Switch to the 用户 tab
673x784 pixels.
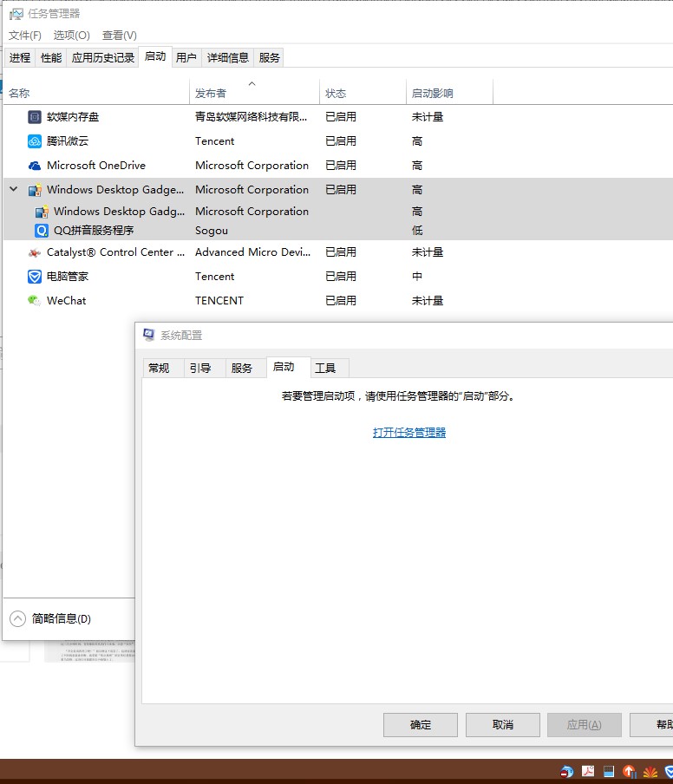(186, 58)
